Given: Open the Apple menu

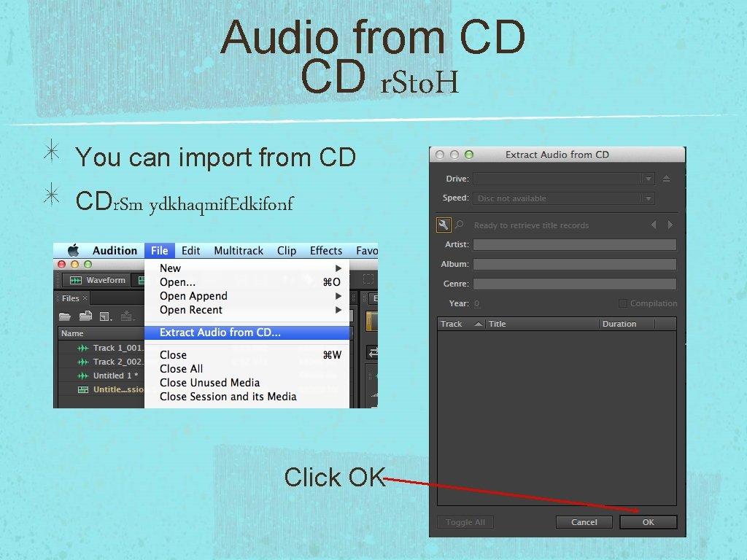Looking at the screenshot, I should coord(73,251).
